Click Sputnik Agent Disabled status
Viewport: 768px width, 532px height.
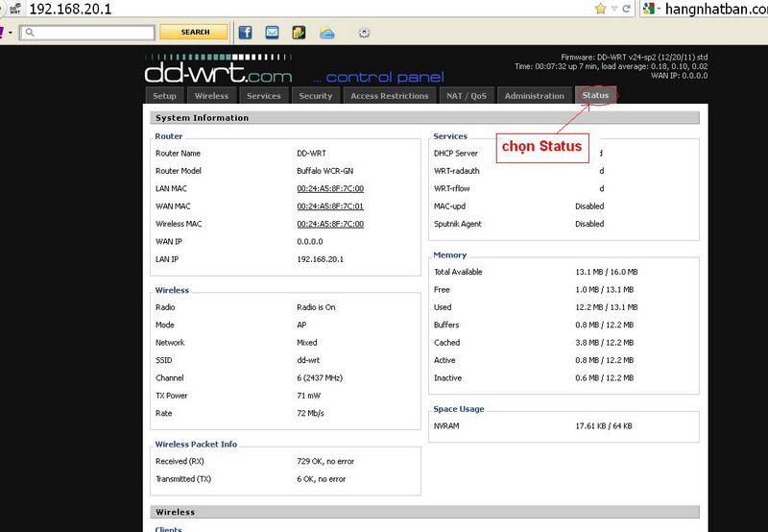(x=589, y=224)
